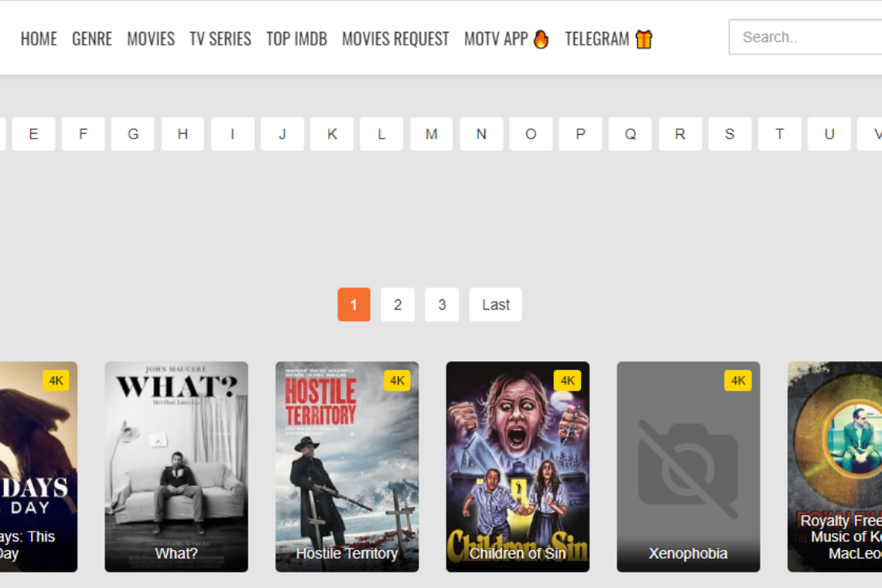
Task: Click the gift icon next to TELEGRAM
Action: coord(644,39)
